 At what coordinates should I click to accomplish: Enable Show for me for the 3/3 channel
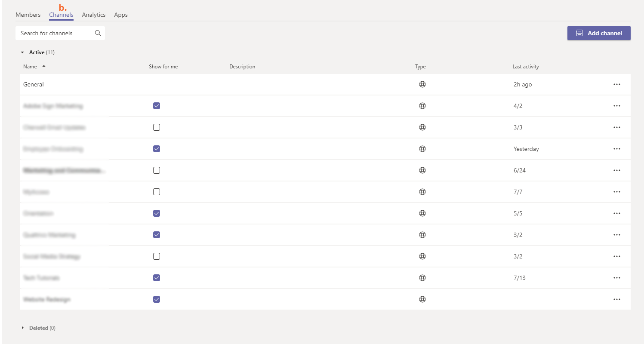[156, 127]
